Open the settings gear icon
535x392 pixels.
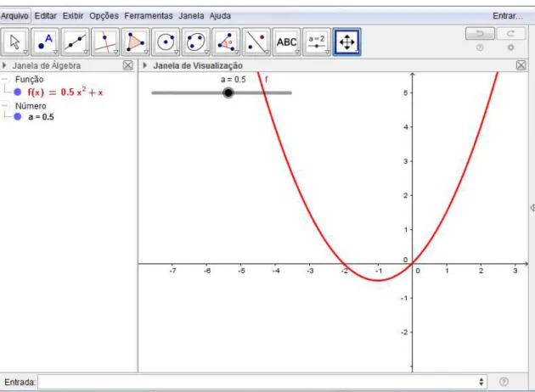(x=510, y=48)
